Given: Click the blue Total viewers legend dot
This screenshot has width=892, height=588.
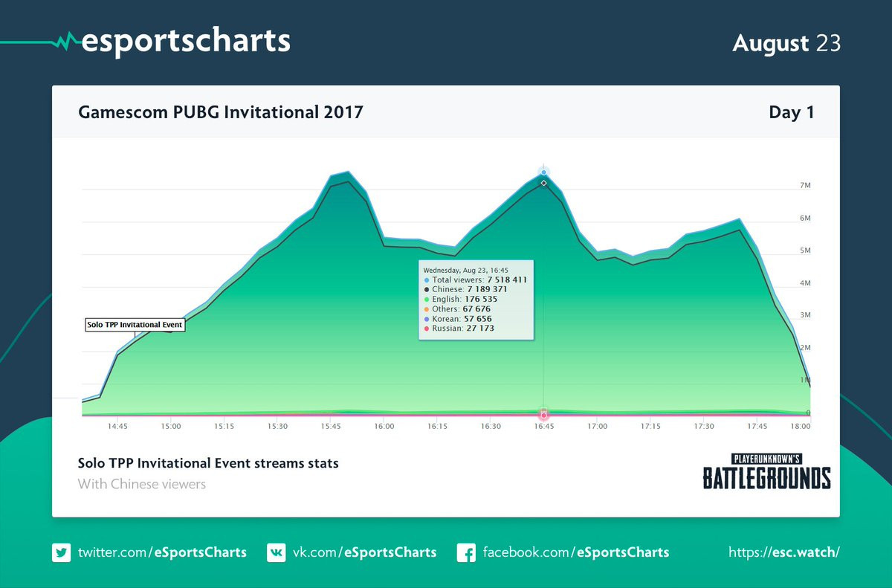Looking at the screenshot, I should [427, 280].
